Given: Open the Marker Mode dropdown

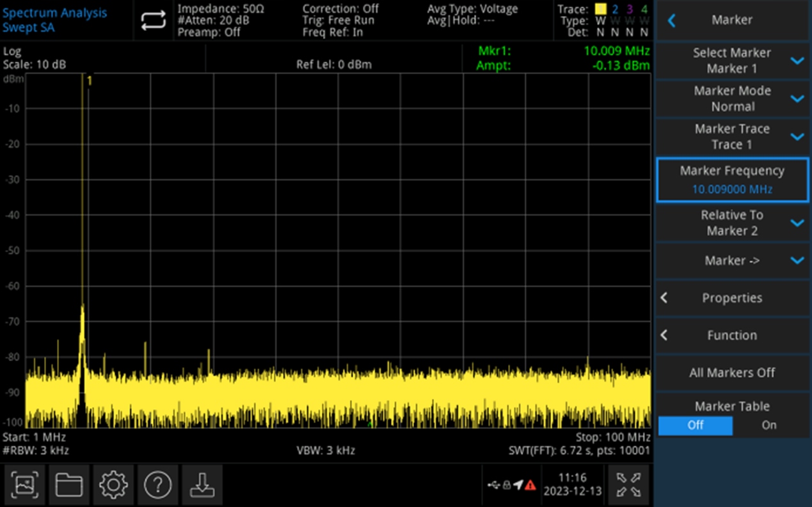Looking at the screenshot, I should tap(732, 98).
